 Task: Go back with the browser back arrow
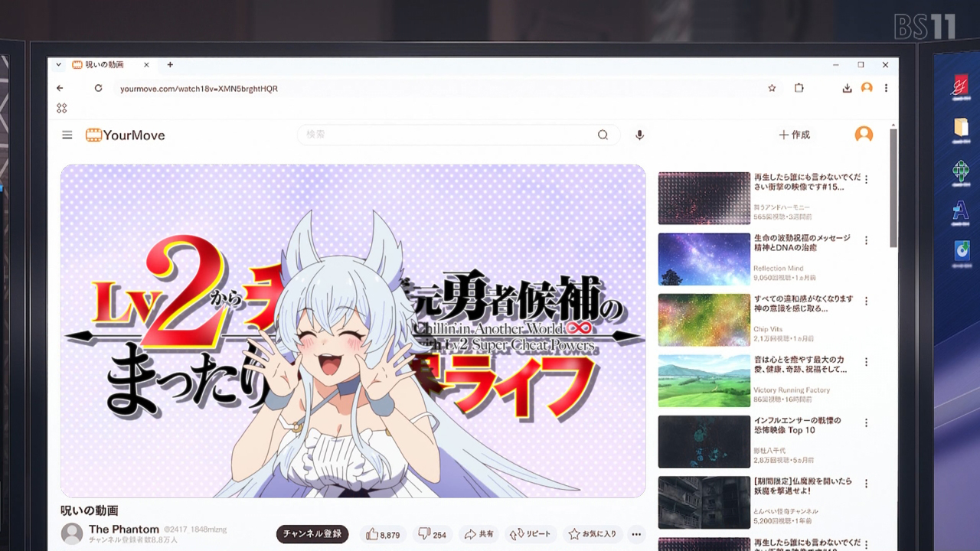pos(60,88)
